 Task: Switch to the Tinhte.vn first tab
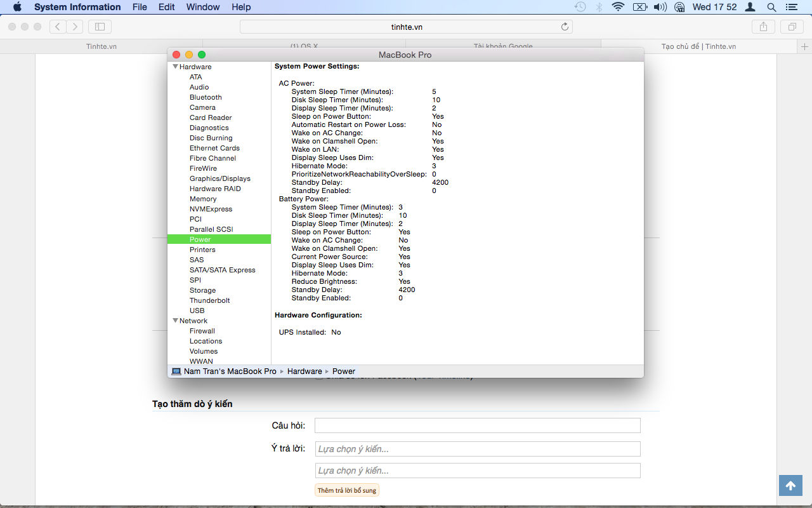[101, 46]
